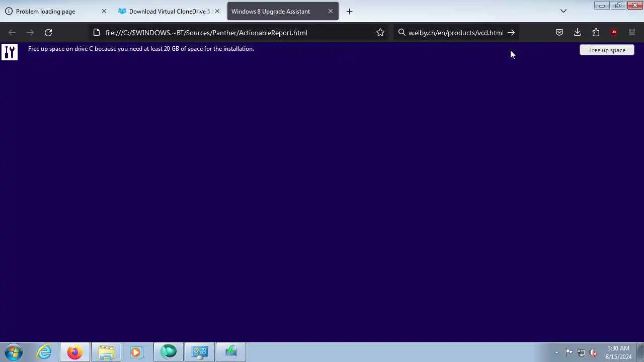Open a new tab with the plus button
644x362 pixels.
click(350, 11)
